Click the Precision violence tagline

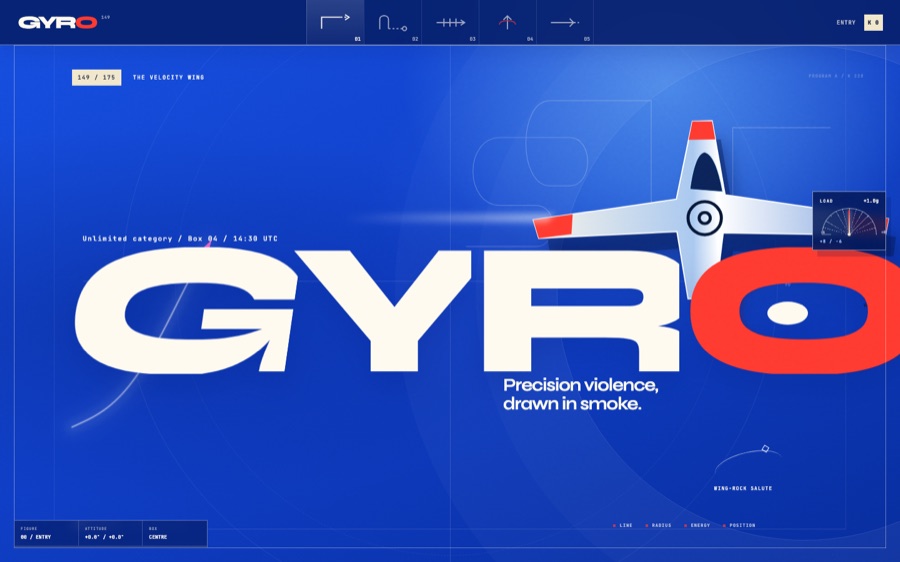pyautogui.click(x=580, y=394)
